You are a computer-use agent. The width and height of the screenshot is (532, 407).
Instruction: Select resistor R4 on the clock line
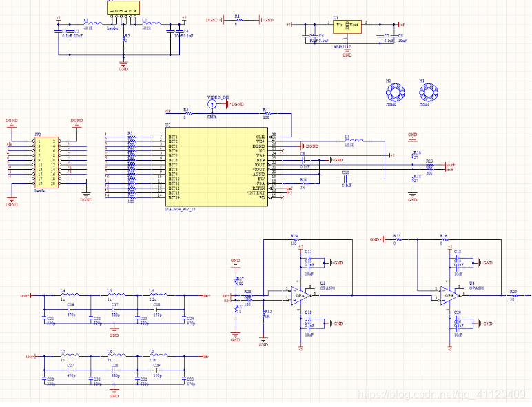[267, 113]
